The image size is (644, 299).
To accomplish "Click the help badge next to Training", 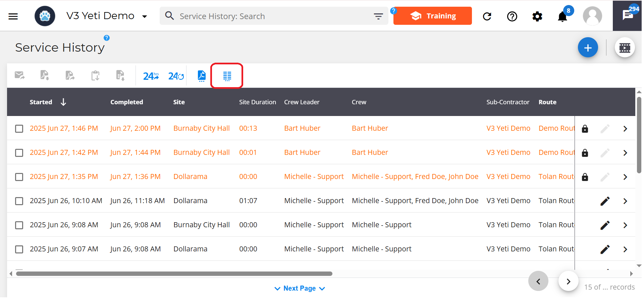I will (393, 11).
